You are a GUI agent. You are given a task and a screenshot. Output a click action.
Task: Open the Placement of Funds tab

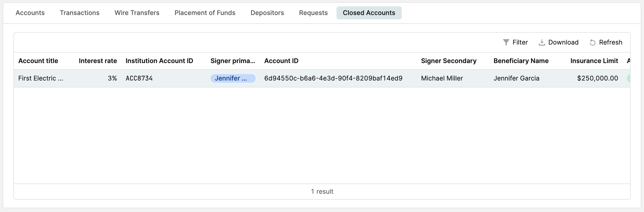tap(205, 13)
